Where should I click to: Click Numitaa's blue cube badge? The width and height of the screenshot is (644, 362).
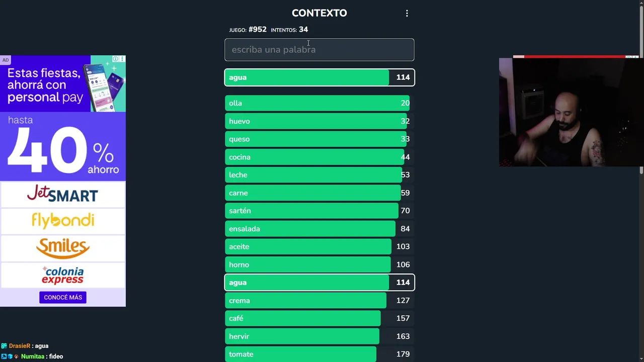coord(10,356)
